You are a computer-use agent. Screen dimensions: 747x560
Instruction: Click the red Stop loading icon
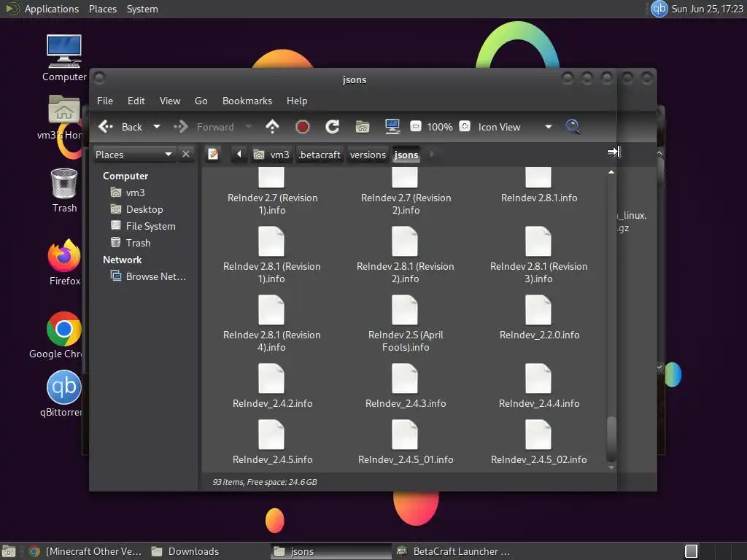pos(303,127)
